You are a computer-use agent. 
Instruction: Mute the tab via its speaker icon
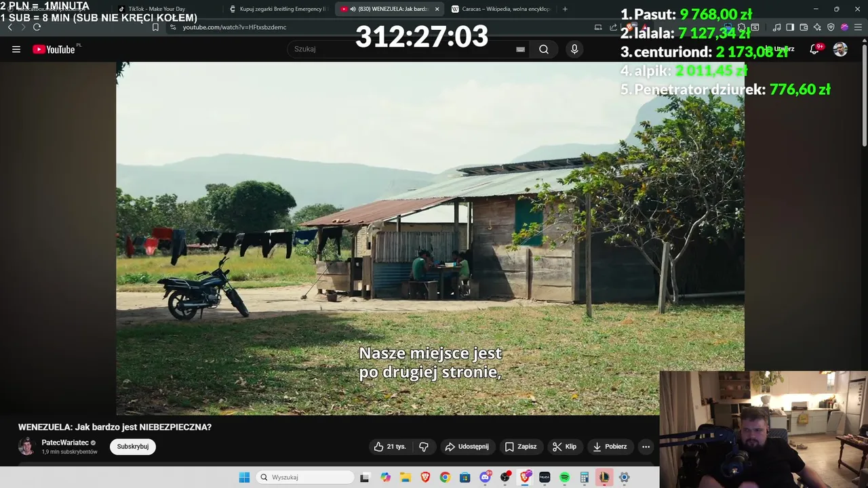tap(353, 9)
